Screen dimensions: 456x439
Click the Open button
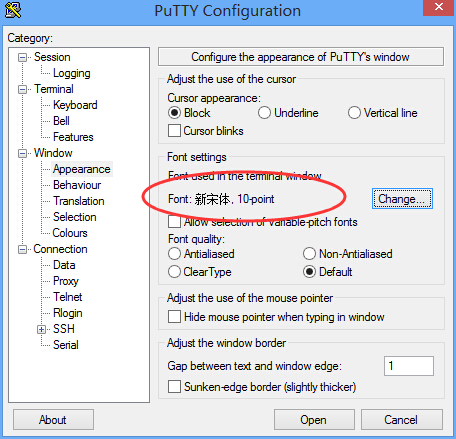tap(314, 420)
